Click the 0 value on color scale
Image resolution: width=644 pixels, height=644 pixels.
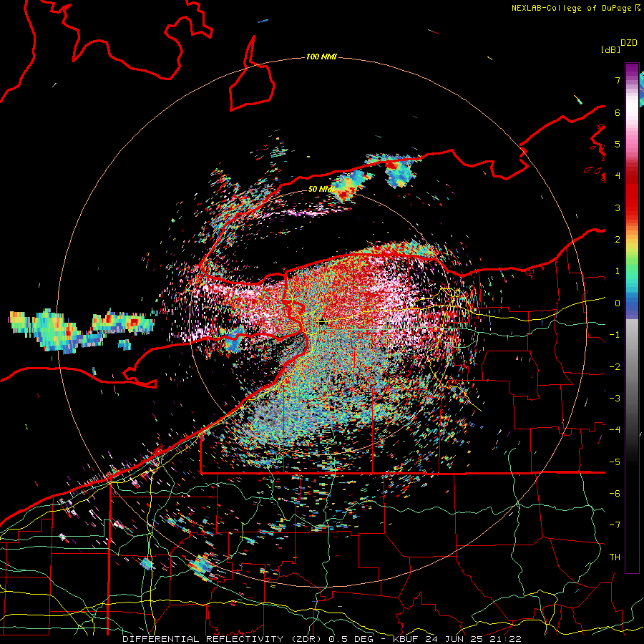click(x=618, y=303)
